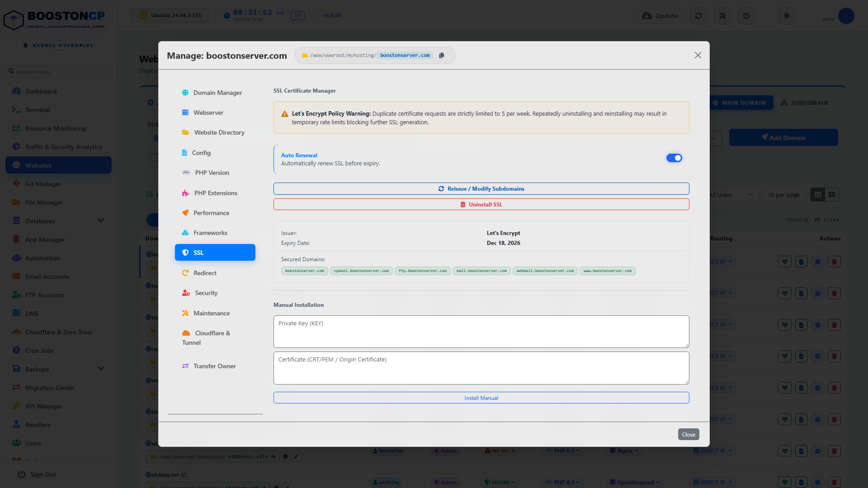Click the Uninstall SSL button

tap(481, 205)
